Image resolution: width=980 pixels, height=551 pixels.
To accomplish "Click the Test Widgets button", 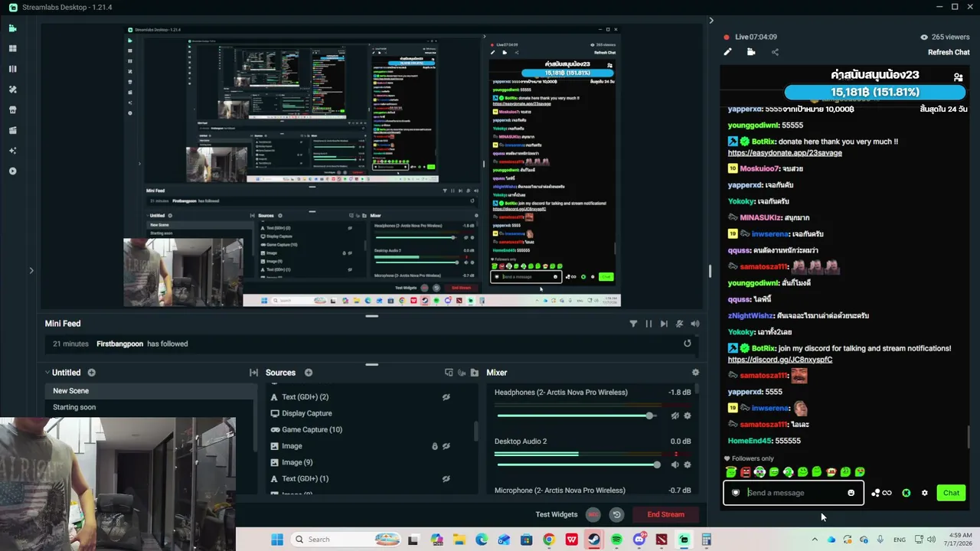I will tap(557, 514).
